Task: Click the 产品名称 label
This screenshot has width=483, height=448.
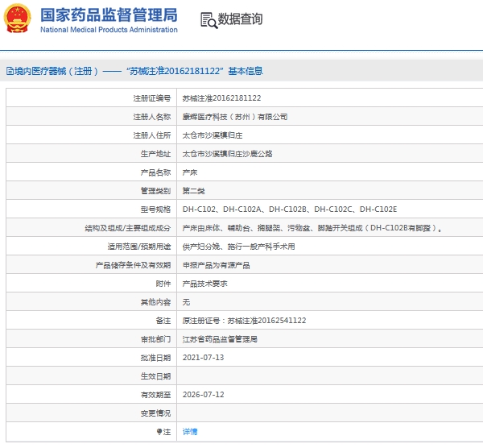Action: 155,172
